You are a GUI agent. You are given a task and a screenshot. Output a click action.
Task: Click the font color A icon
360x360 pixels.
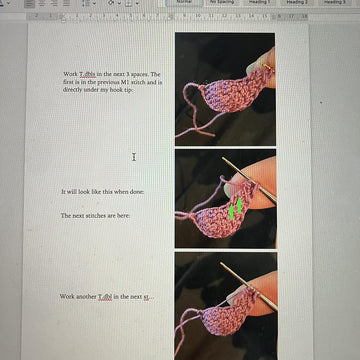tap(1, 3)
